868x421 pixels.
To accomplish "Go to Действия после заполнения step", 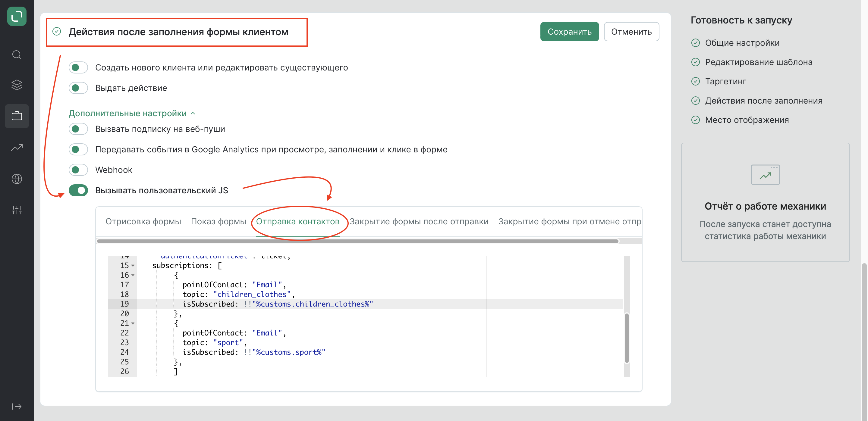I will 763,101.
